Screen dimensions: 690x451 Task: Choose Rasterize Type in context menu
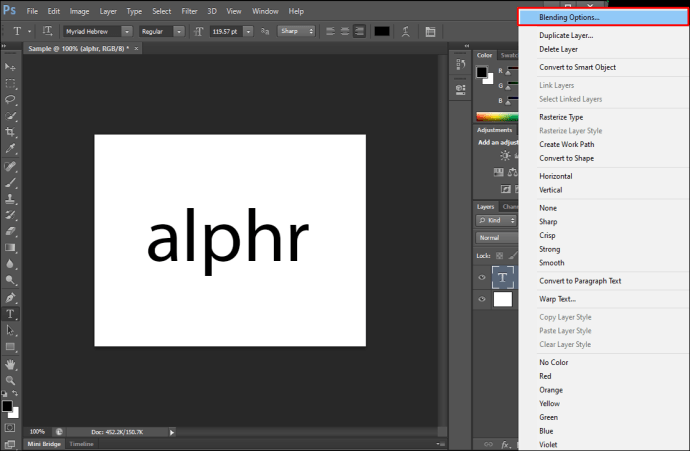[561, 117]
